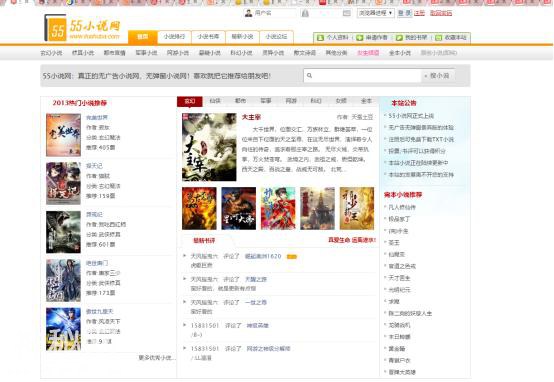
Task: Open the 全本小说 category
Action: pos(400,53)
